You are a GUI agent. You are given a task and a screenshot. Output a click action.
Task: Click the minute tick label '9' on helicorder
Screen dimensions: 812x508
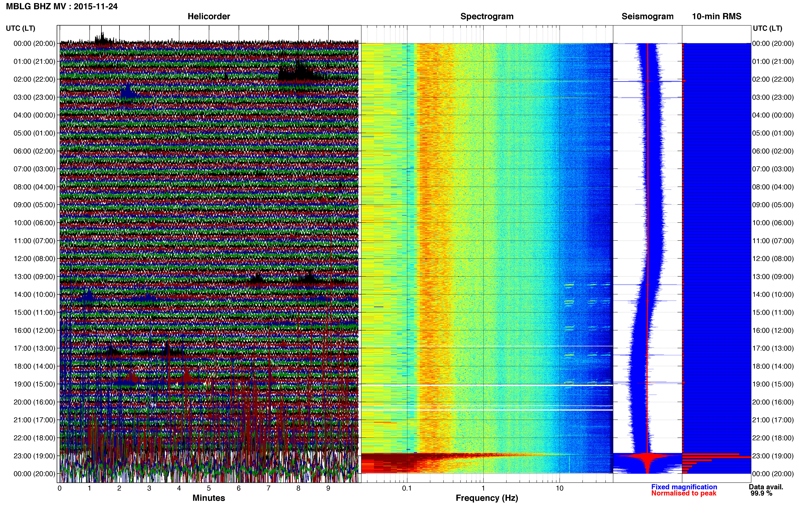328,488
